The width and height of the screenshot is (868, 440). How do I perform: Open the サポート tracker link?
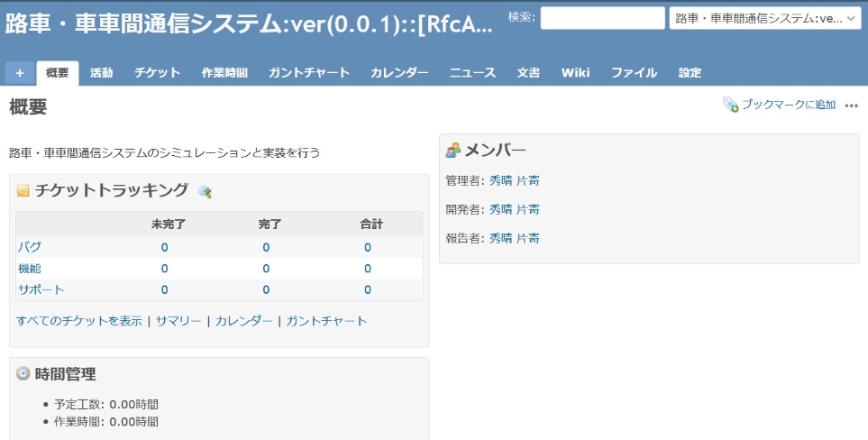coord(41,289)
